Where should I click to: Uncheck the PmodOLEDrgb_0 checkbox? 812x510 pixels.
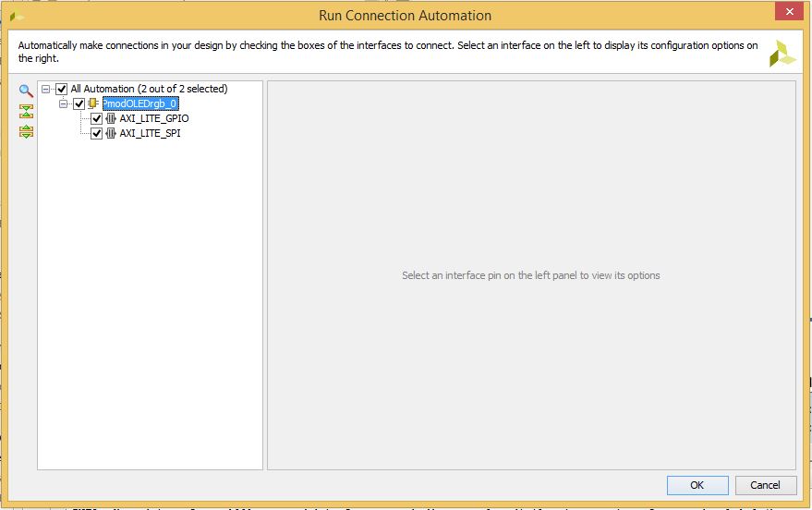[x=79, y=104]
